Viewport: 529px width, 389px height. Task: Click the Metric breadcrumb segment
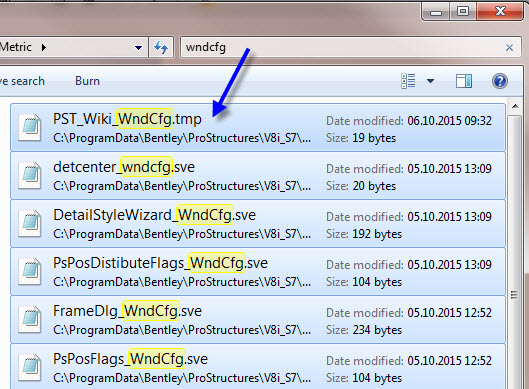16,47
